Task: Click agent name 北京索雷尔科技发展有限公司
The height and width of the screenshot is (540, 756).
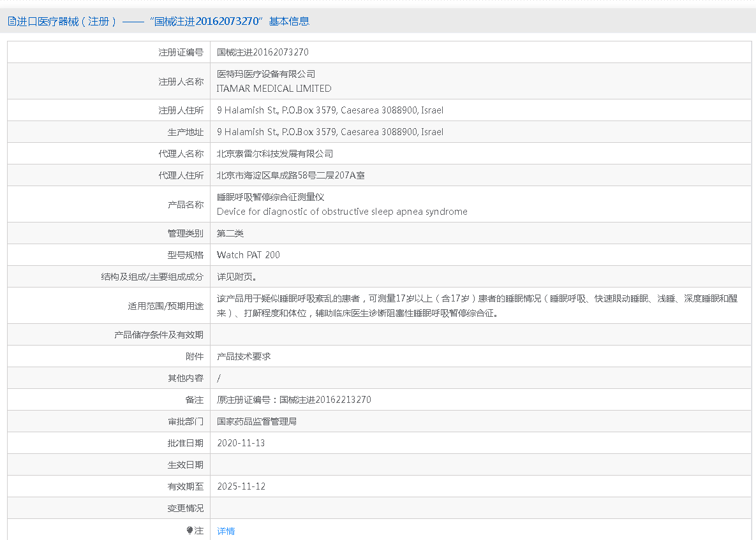Action: (x=275, y=154)
